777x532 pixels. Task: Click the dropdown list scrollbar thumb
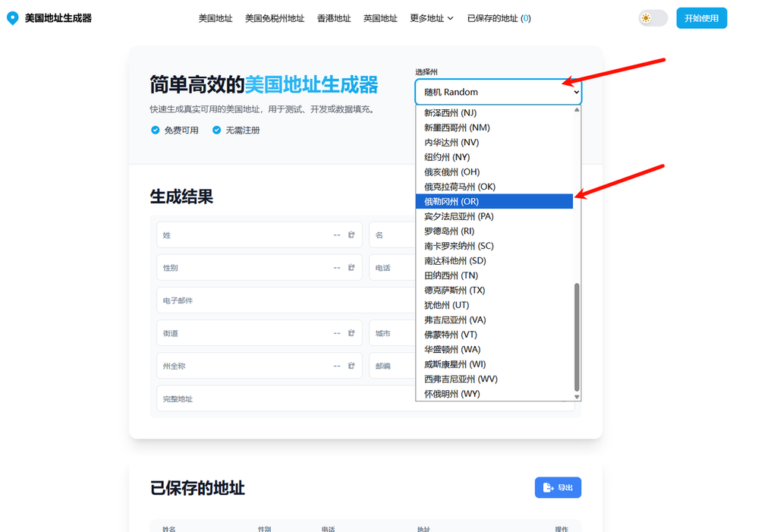577,337
